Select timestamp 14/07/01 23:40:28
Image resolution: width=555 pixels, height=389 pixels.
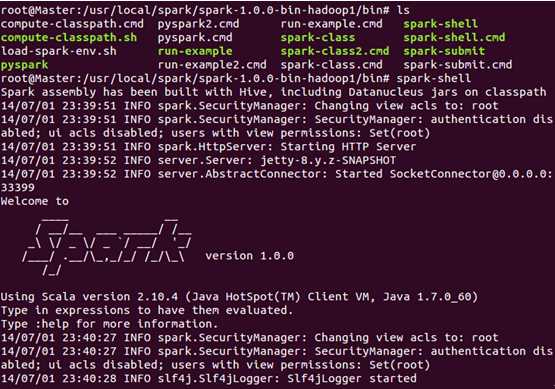[58, 379]
